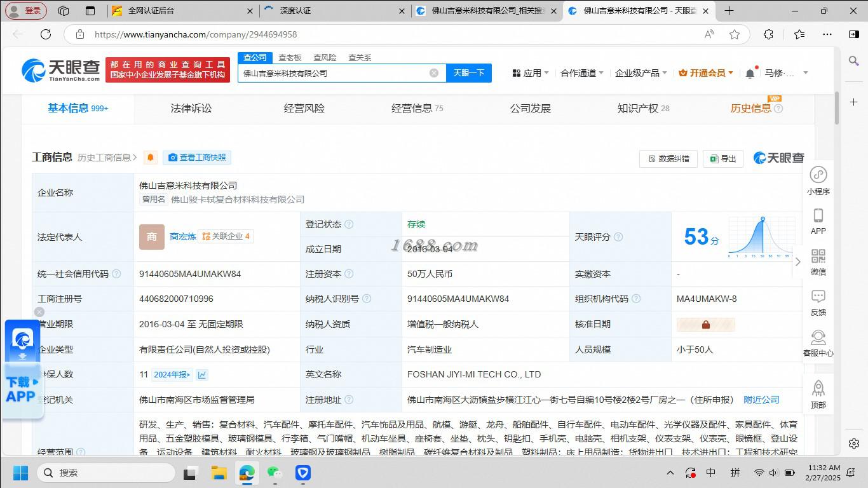Expand the 2024年报 dropdown

[x=172, y=375]
